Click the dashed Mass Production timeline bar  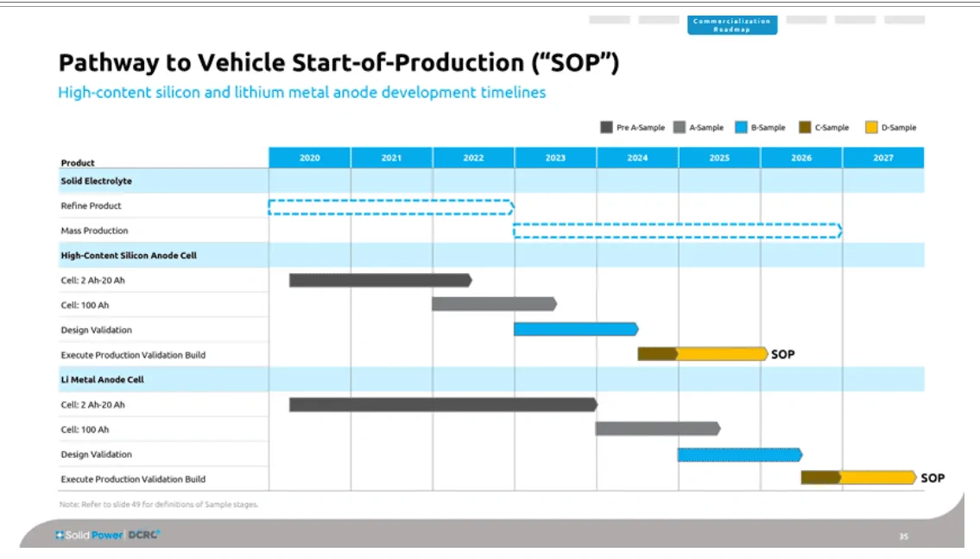678,231
